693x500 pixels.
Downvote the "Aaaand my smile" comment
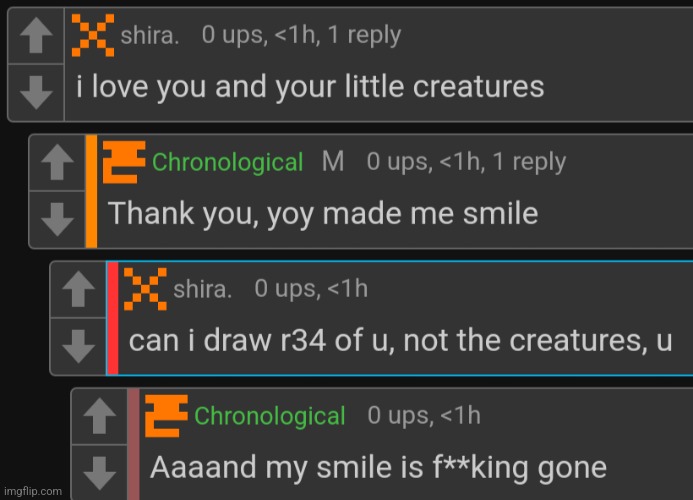pyautogui.click(x=100, y=470)
